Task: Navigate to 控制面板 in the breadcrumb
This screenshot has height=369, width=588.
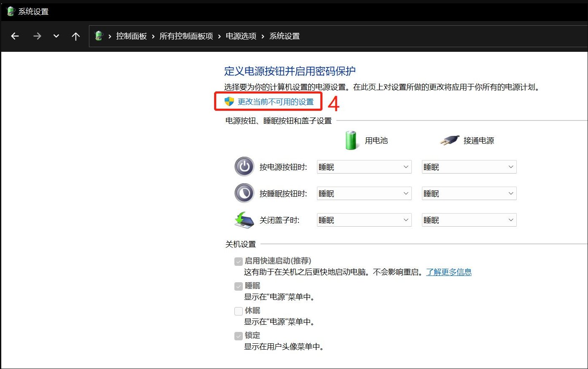Action: [132, 36]
